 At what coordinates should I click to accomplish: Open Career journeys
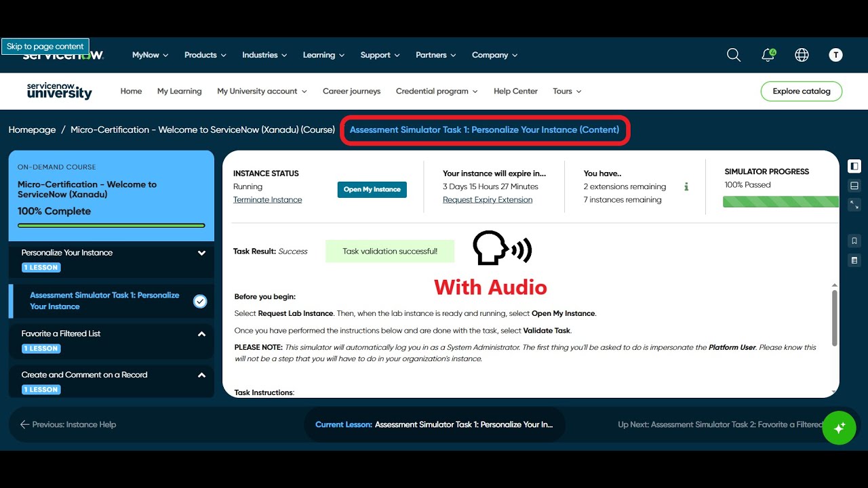[351, 91]
